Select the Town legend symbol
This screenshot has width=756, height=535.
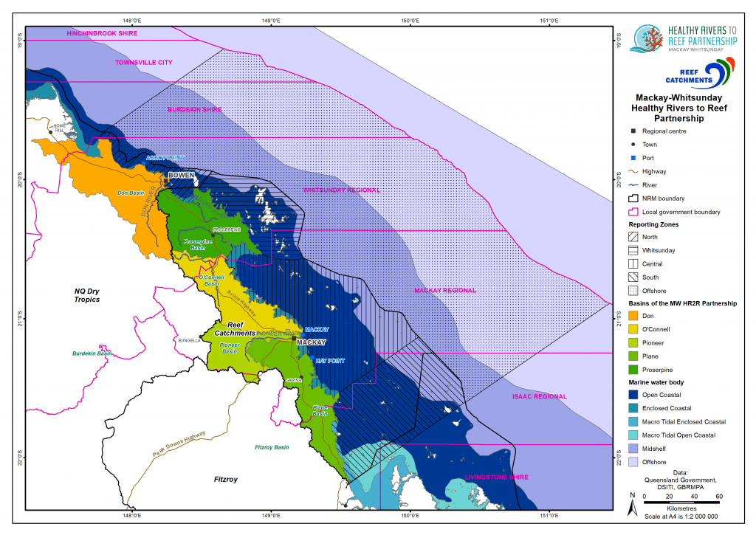pyautogui.click(x=633, y=144)
